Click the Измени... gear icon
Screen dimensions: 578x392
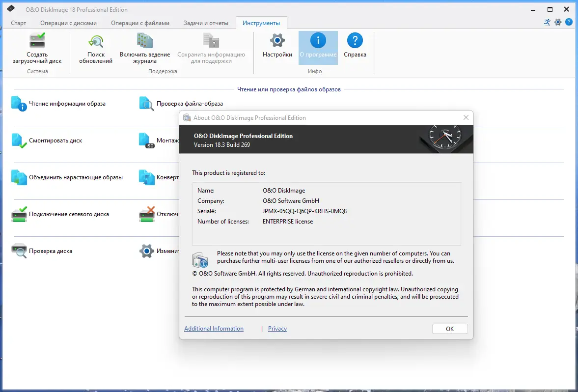[x=146, y=251]
